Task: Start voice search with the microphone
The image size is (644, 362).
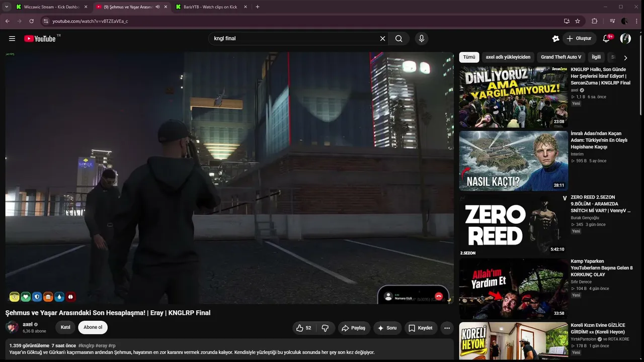Action: point(422,39)
